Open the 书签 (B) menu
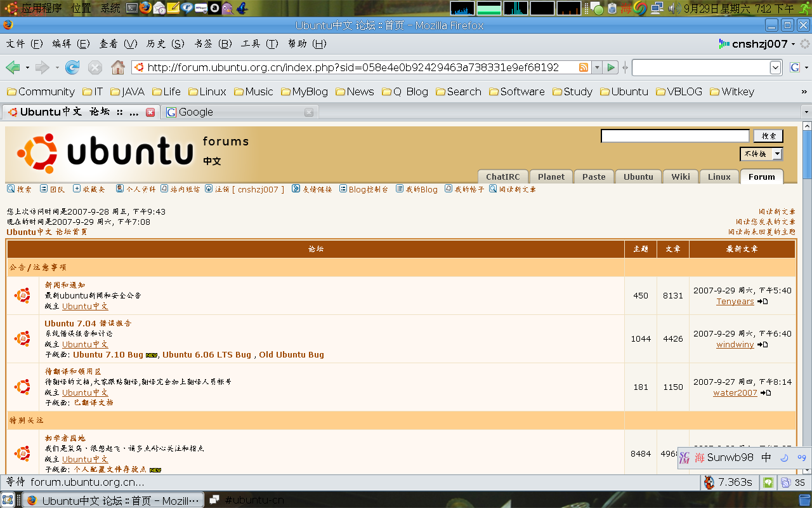Viewport: 812px width, 508px height. coord(213,44)
